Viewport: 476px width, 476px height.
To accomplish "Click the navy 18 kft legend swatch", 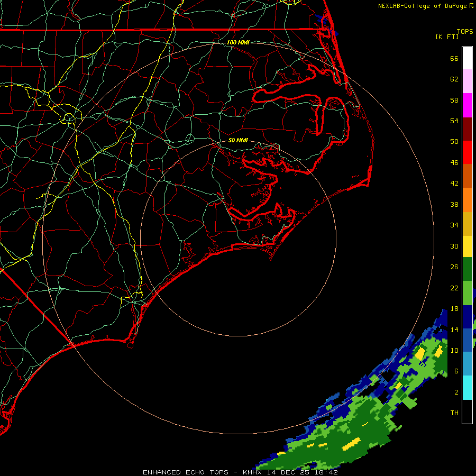I will click(x=467, y=317).
